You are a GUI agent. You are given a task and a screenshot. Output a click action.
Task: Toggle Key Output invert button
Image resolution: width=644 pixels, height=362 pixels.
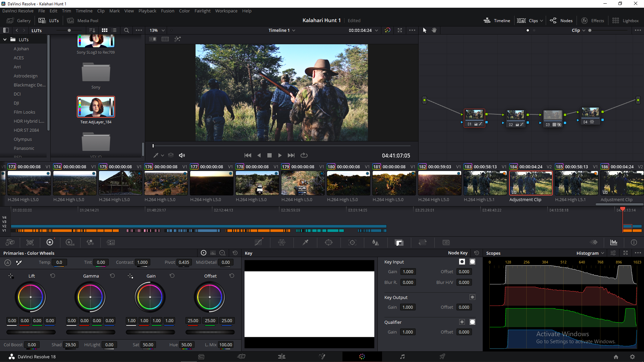click(x=472, y=297)
